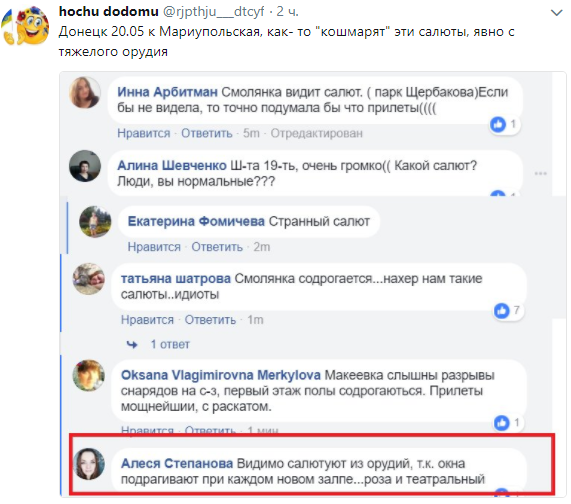Open the hochu dodomu profile name

pyautogui.click(x=109, y=12)
